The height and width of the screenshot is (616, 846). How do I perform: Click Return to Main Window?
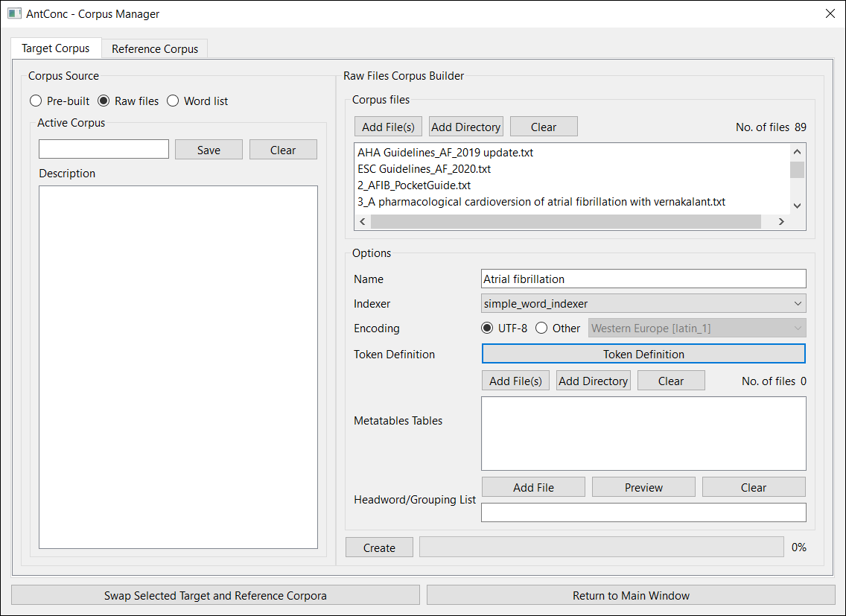[631, 595]
